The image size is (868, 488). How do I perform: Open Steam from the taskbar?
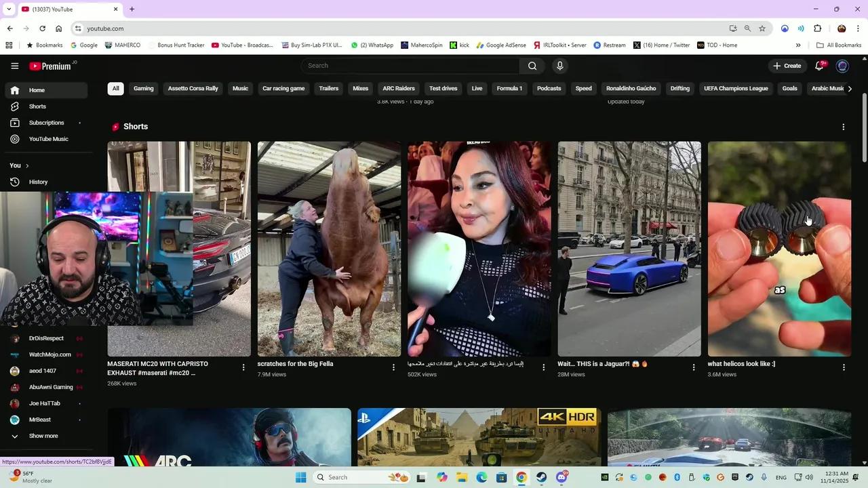(x=541, y=477)
